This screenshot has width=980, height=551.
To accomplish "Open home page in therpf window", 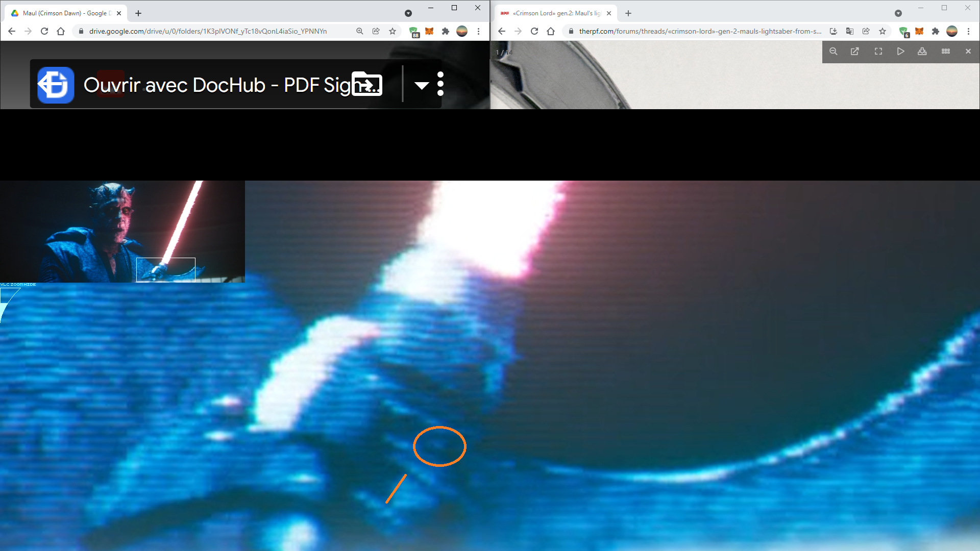I will tap(551, 31).
